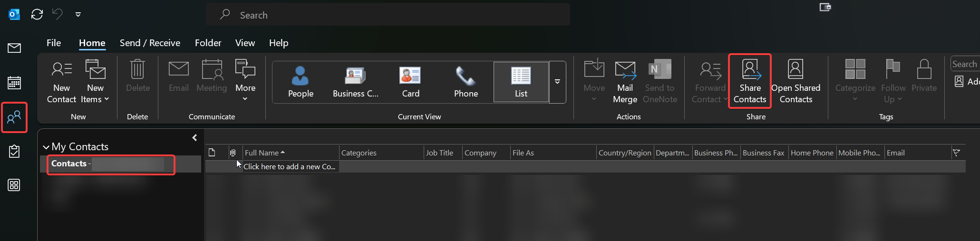
Task: Open the File menu
Action: (x=54, y=43)
